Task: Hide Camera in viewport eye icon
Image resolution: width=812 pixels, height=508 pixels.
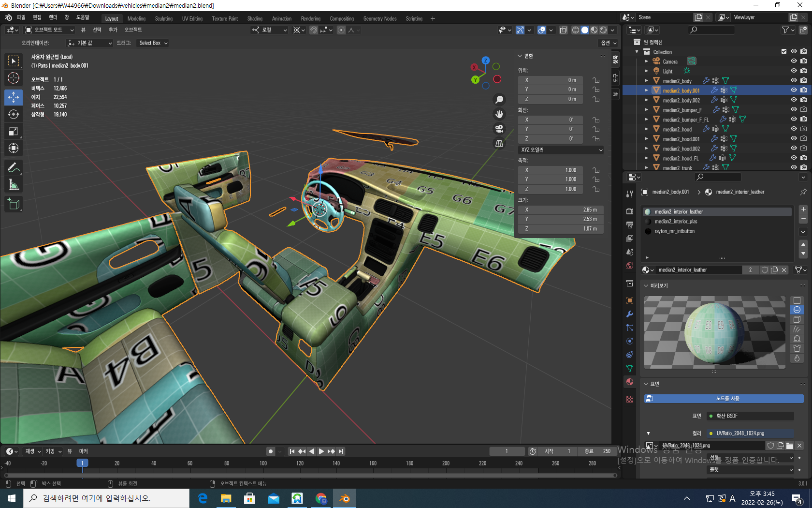Action: [x=794, y=61]
